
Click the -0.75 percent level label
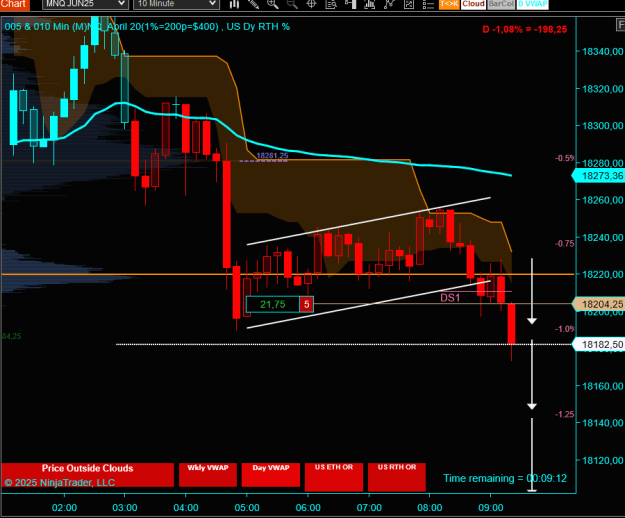(564, 243)
